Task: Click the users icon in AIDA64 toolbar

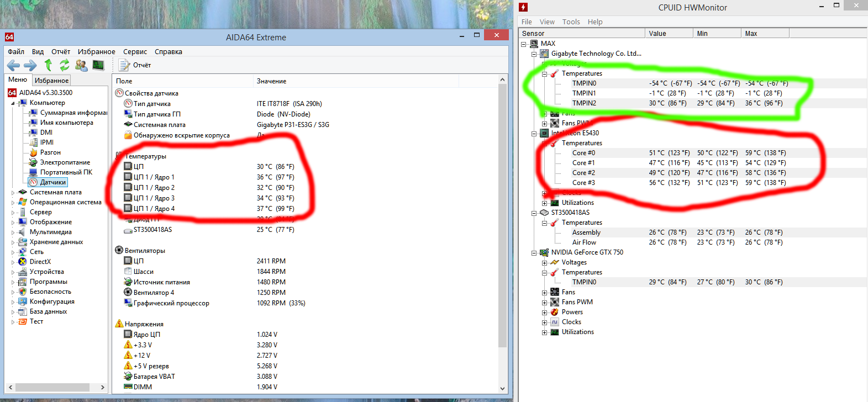Action: click(81, 65)
